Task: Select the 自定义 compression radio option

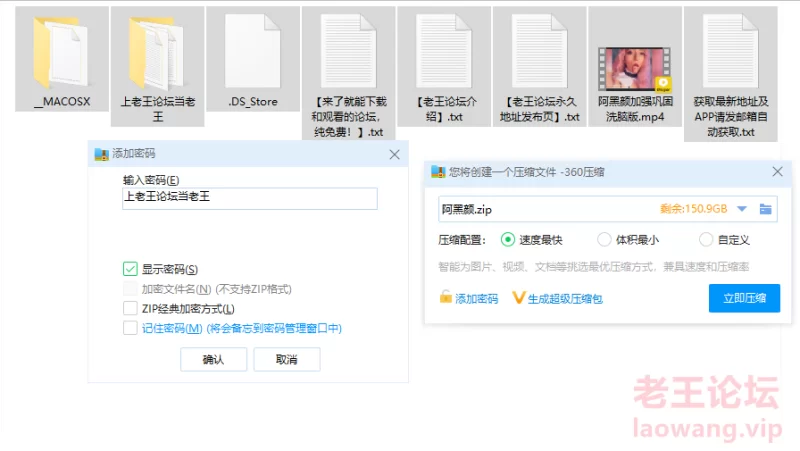Action: [x=706, y=239]
